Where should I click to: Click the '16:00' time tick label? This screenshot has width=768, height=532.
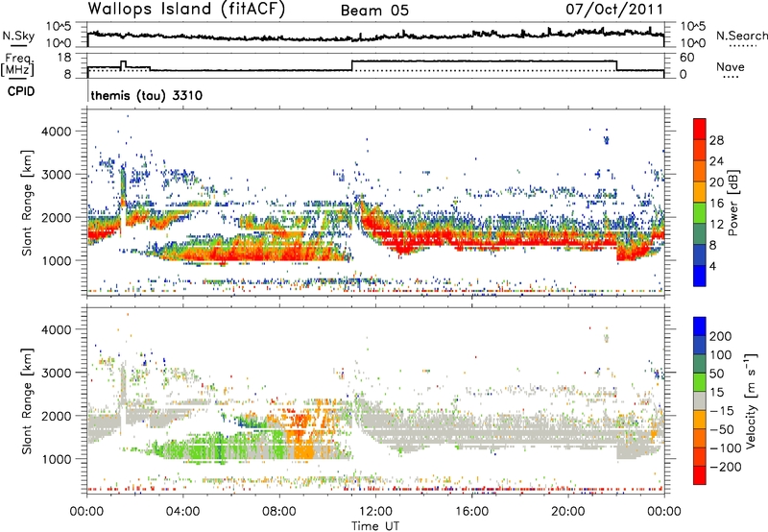(x=471, y=512)
